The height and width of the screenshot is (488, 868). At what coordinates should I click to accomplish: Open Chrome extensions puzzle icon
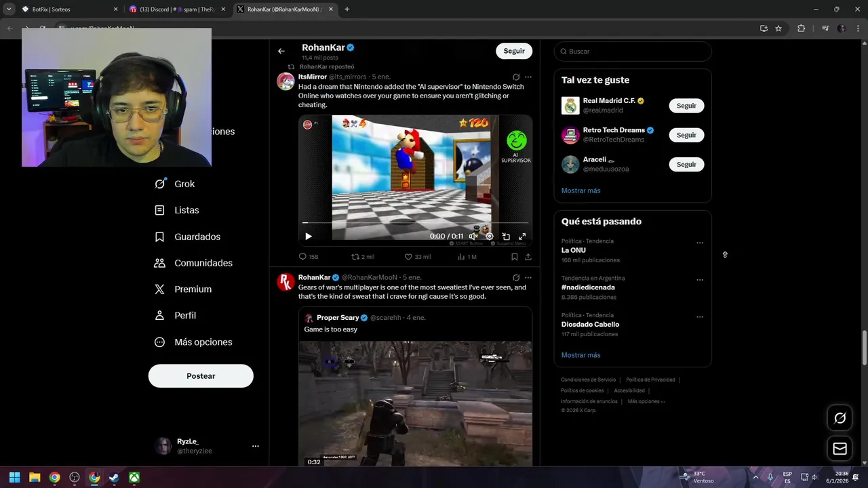point(801,28)
